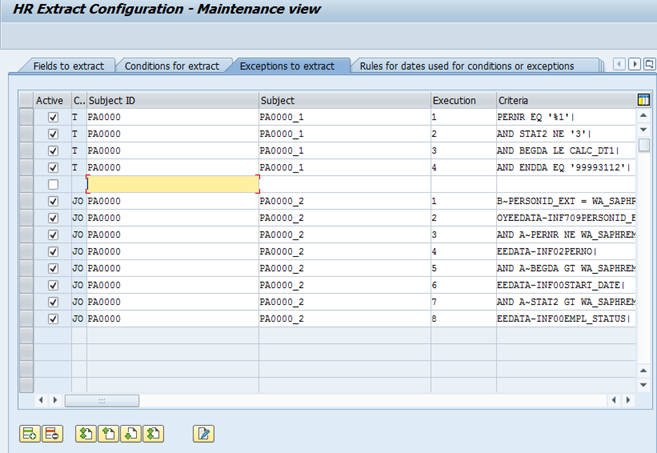This screenshot has width=657, height=453.
Task: Click criteria cell AND STAT2 NE '3'
Action: [566, 134]
